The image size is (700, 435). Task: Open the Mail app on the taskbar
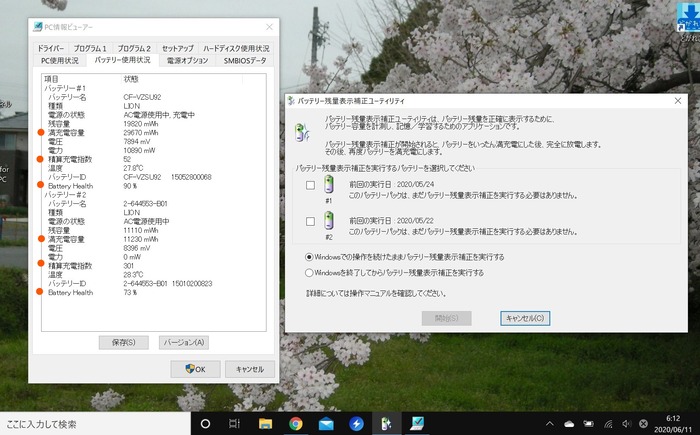(x=326, y=423)
